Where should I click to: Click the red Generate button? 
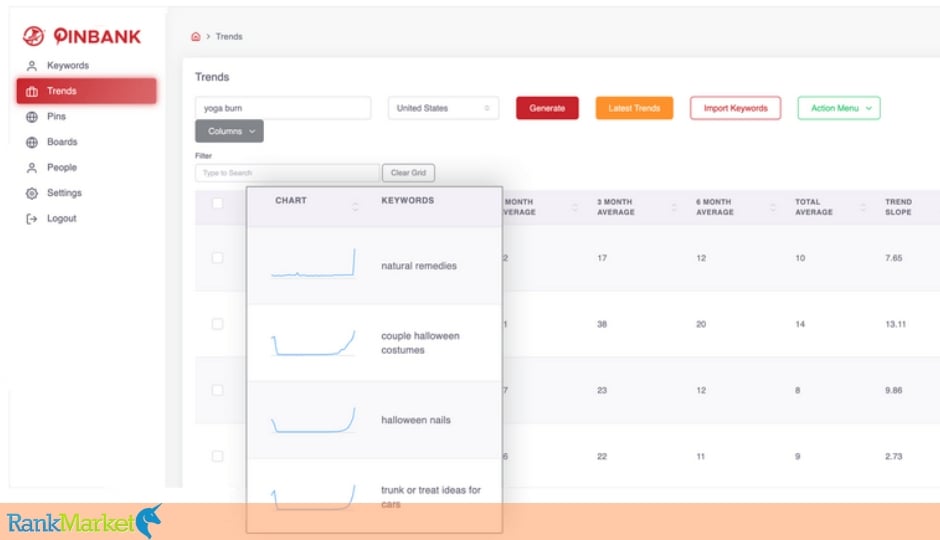(x=547, y=108)
